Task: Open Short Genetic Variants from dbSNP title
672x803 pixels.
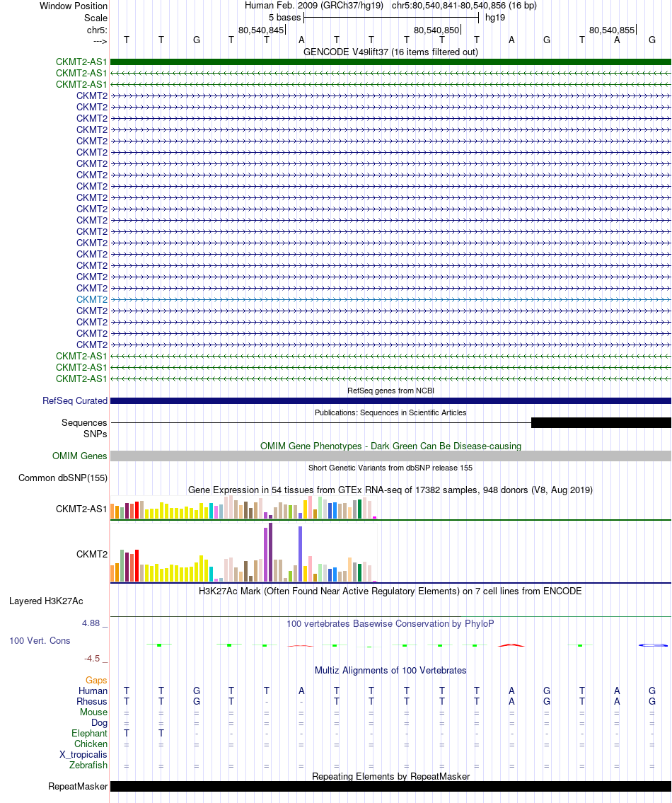Action: point(390,468)
